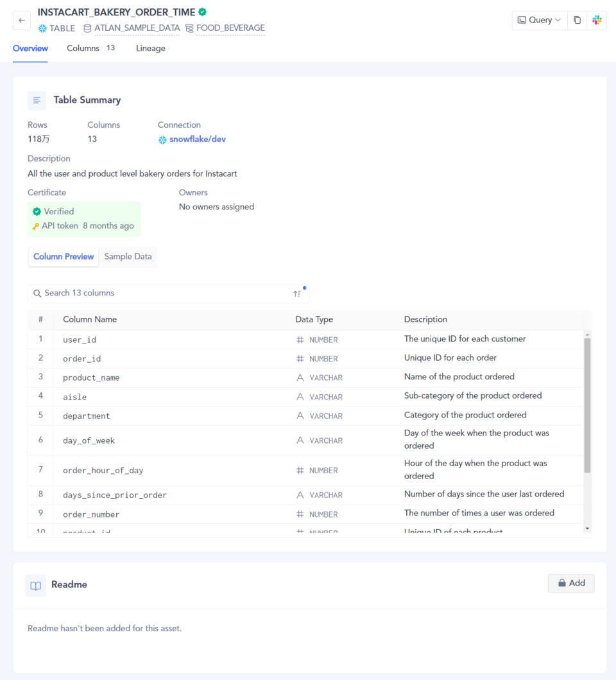
Task: Open the Slack integration icon
Action: [597, 20]
